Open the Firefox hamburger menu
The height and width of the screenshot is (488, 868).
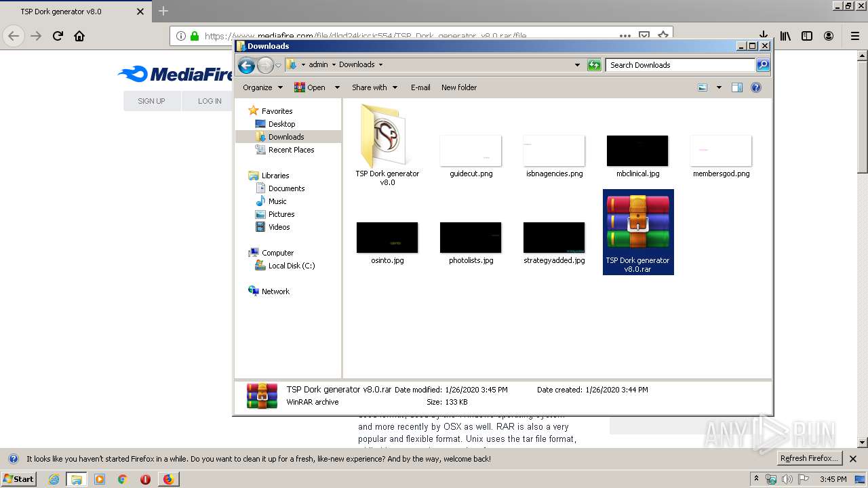(x=854, y=36)
